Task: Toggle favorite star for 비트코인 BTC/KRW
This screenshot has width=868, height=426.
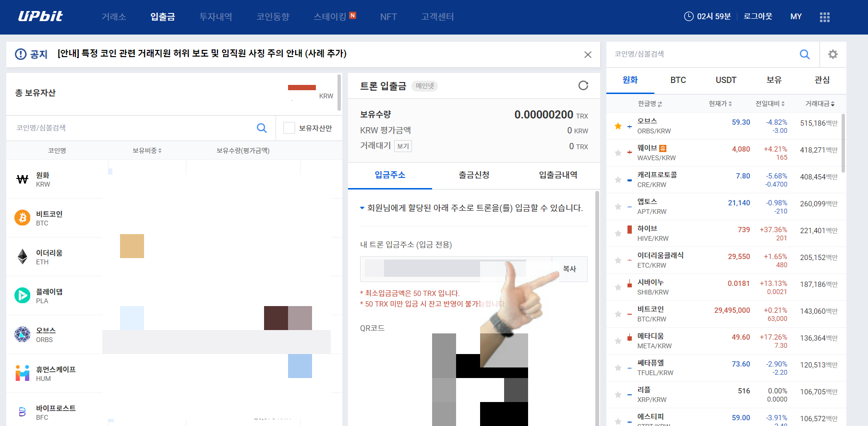Action: (x=618, y=314)
